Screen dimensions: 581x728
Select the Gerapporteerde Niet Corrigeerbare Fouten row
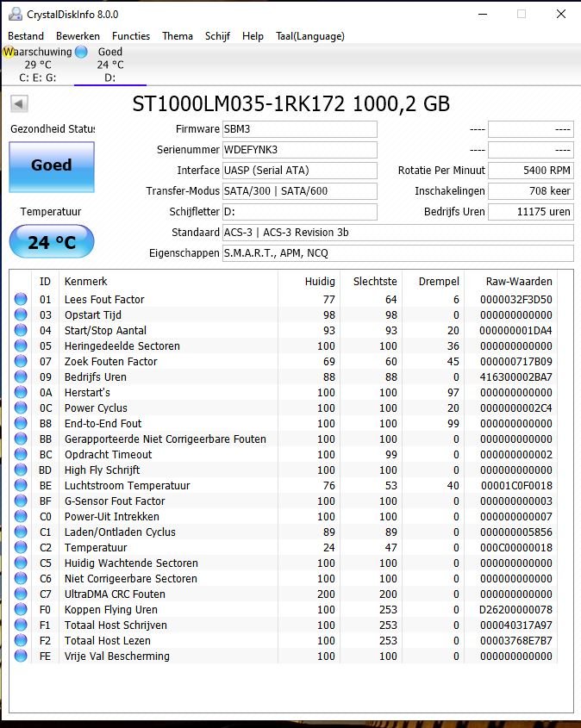(x=284, y=439)
